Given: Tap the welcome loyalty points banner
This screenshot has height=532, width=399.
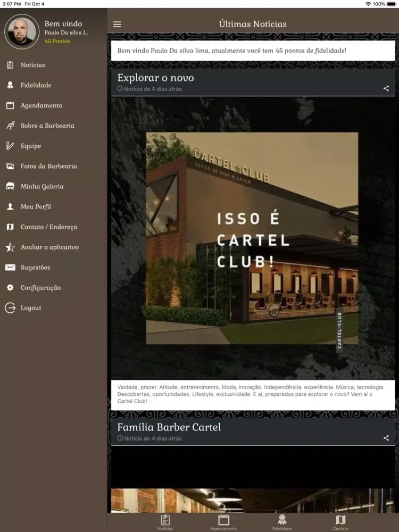Looking at the screenshot, I should click(253, 51).
